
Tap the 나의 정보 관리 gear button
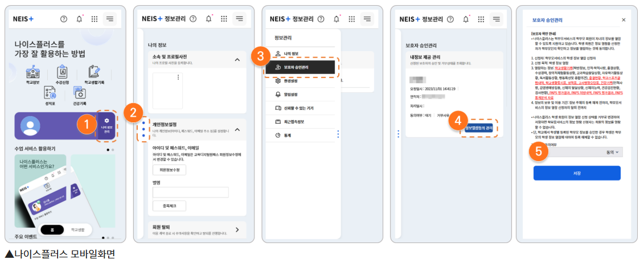[107, 126]
